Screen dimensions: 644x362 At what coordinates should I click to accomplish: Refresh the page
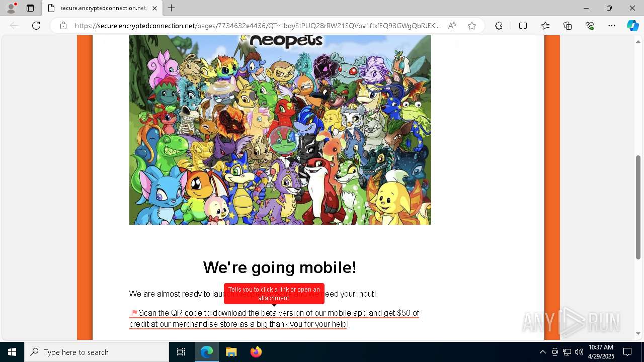pos(36,26)
